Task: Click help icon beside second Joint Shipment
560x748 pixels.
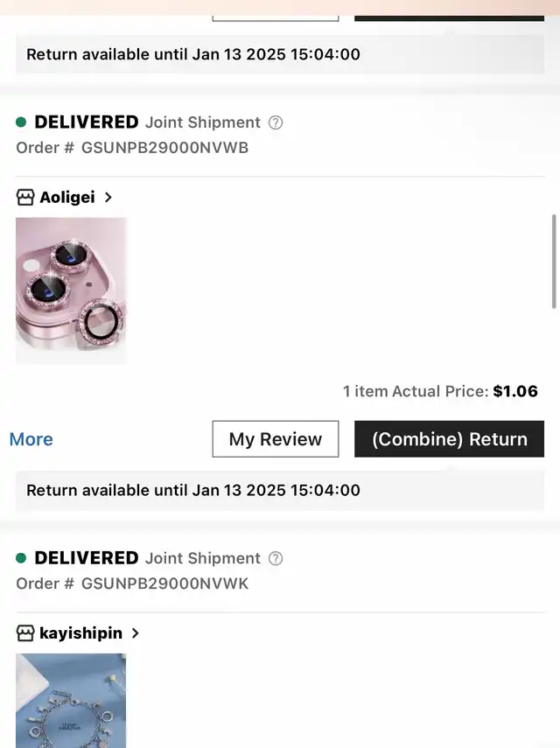Action: [276, 558]
